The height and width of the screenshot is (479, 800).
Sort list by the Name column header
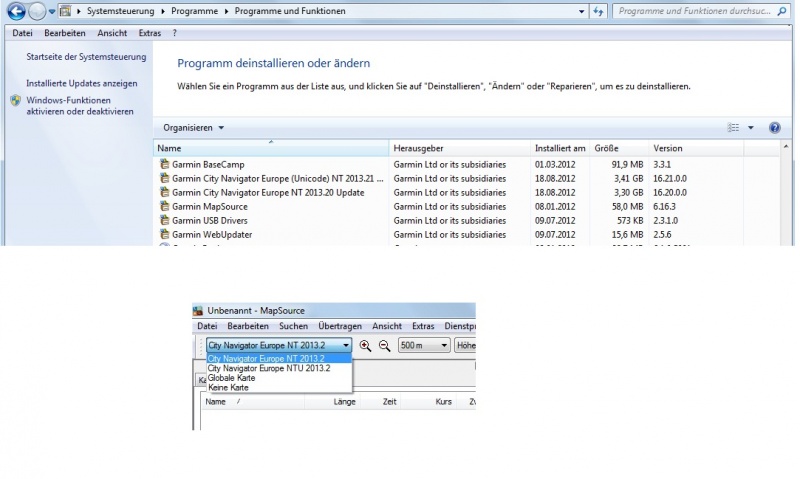pos(271,148)
